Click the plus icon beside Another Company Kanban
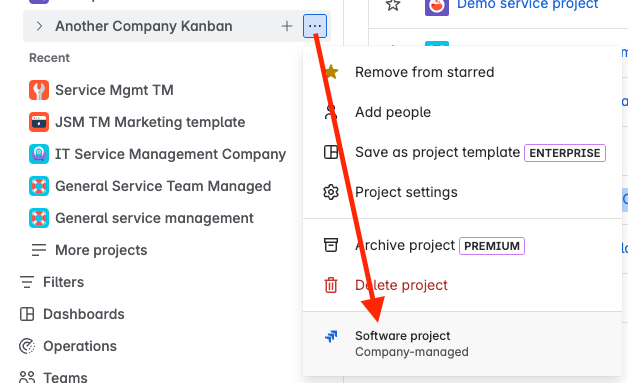Image resolution: width=628 pixels, height=383 pixels. tap(287, 26)
